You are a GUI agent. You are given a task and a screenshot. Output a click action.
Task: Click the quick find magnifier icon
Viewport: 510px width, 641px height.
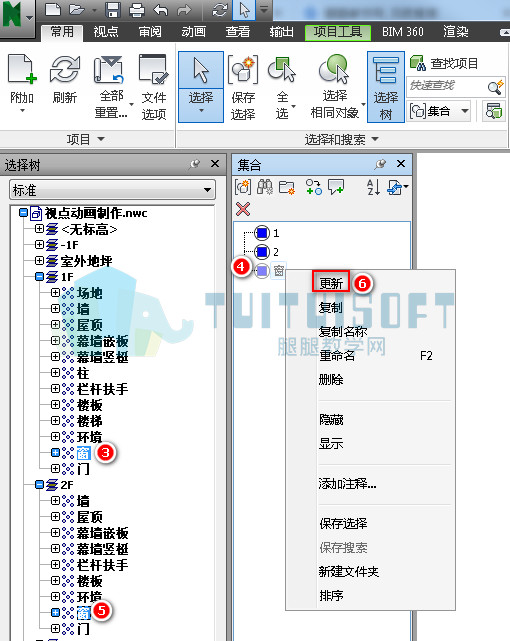[495, 87]
